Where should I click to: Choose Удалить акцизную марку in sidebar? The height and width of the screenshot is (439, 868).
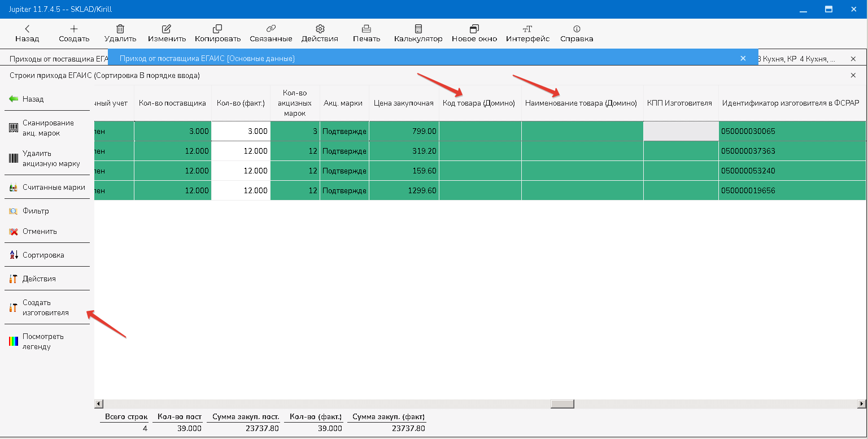point(47,159)
